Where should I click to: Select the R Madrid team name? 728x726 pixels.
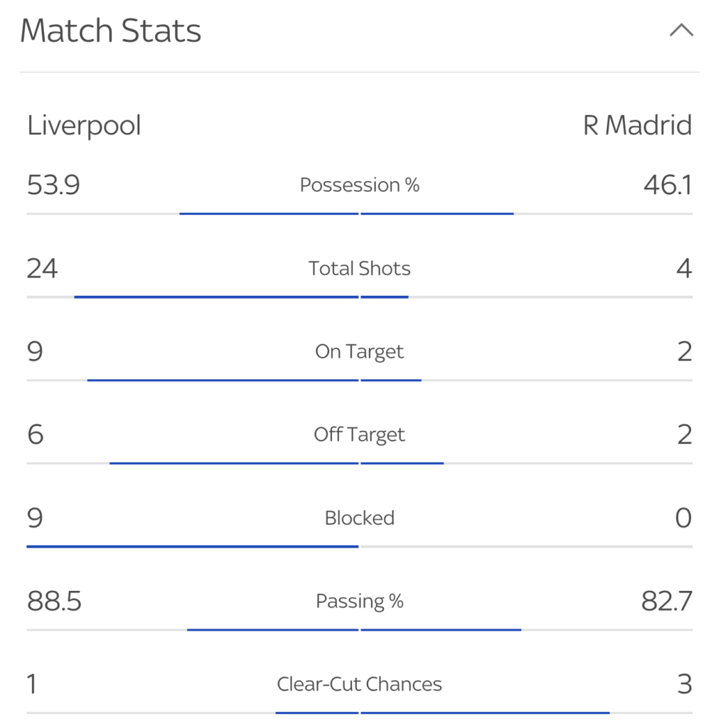click(x=638, y=125)
